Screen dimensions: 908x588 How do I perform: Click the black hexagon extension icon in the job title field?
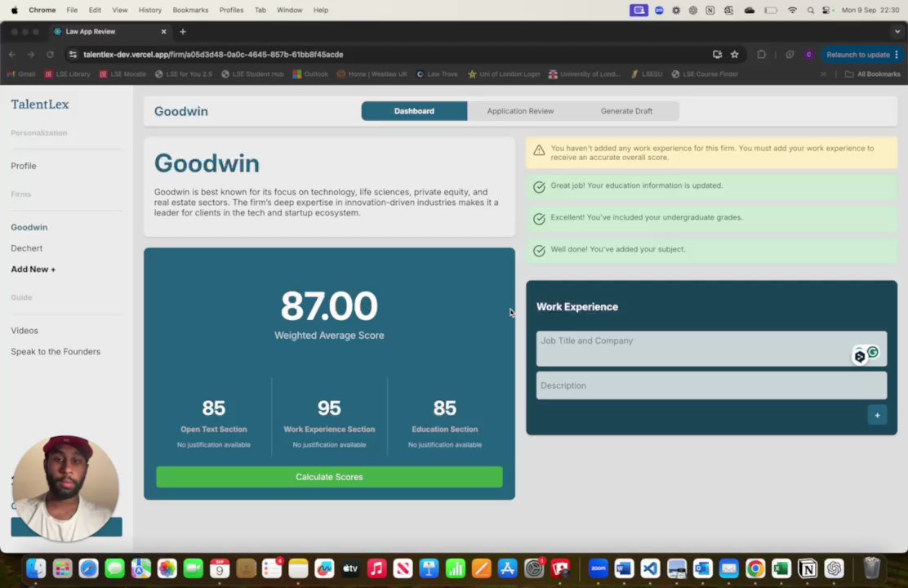click(859, 356)
